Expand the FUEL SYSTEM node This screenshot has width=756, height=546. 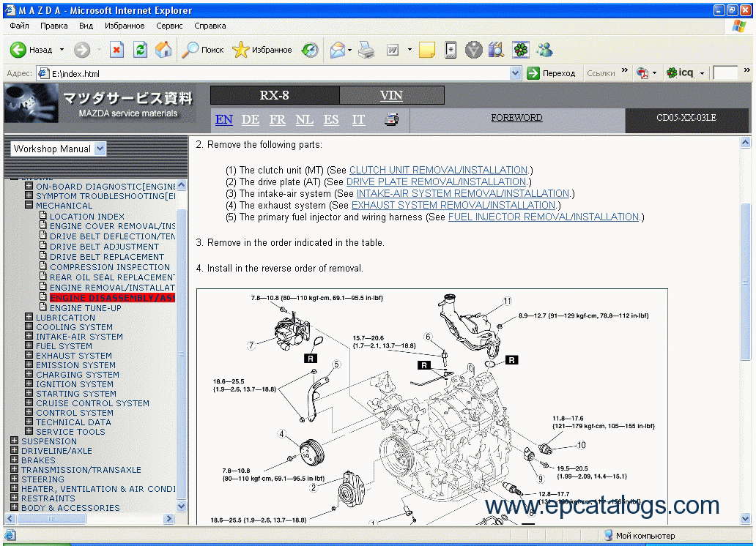29,345
